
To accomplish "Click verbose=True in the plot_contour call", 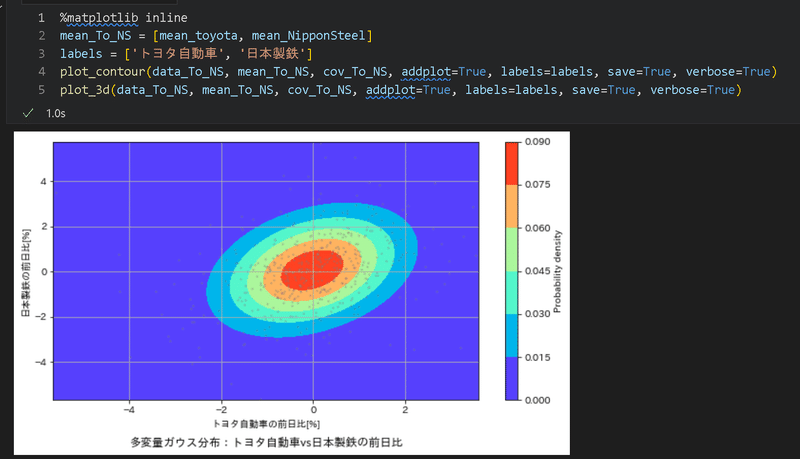I will click(x=728, y=72).
